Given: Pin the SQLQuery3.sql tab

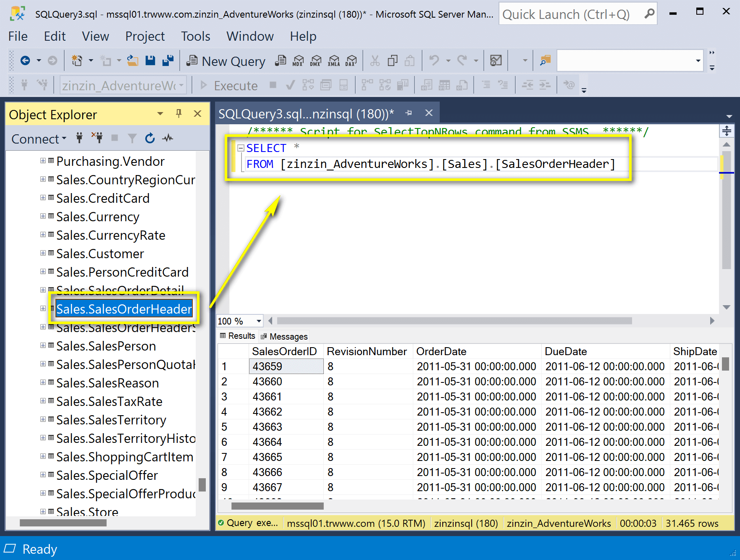Looking at the screenshot, I should [409, 113].
